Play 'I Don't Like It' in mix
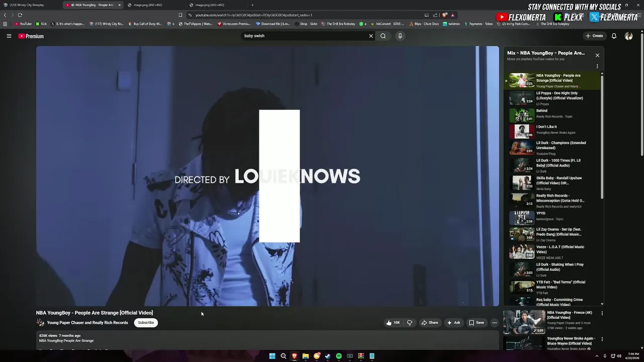Image resolution: width=644 pixels, height=362 pixels. [552, 131]
